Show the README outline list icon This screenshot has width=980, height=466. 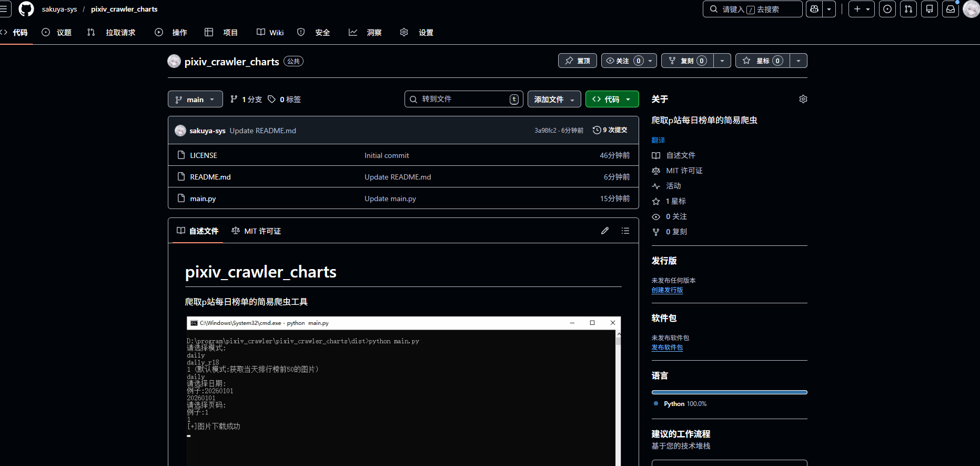point(625,231)
